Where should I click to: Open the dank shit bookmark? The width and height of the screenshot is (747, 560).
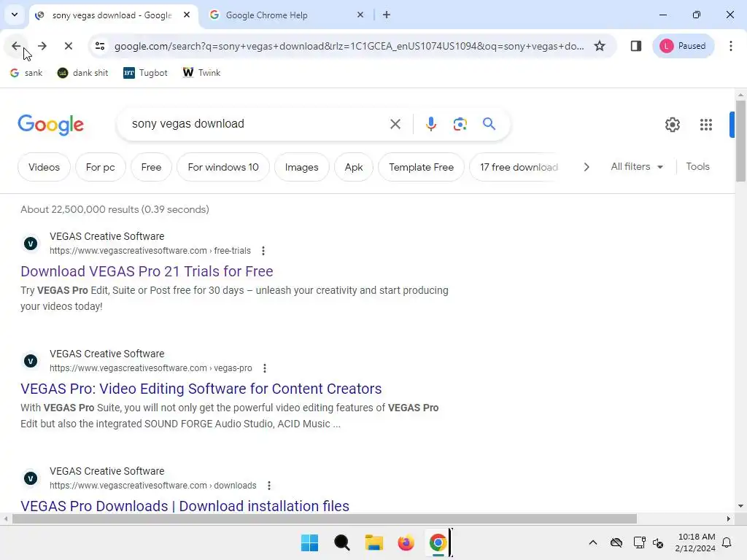point(83,73)
